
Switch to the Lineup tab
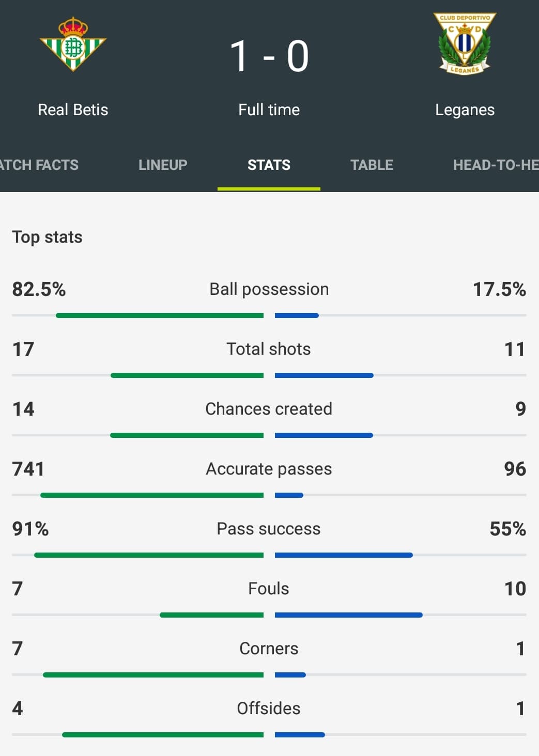(163, 165)
